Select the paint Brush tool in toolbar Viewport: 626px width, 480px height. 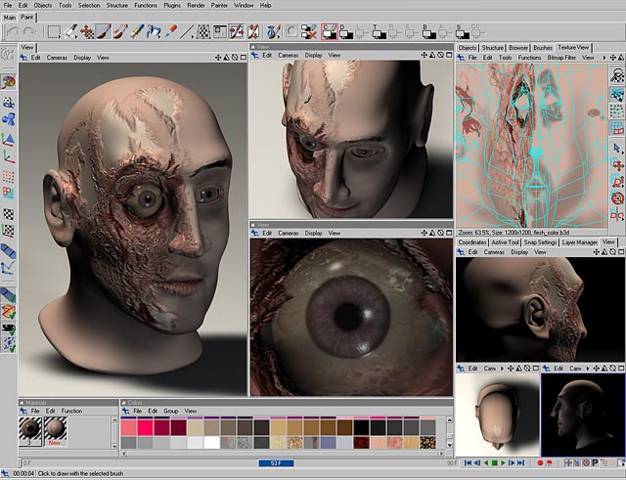[x=103, y=32]
